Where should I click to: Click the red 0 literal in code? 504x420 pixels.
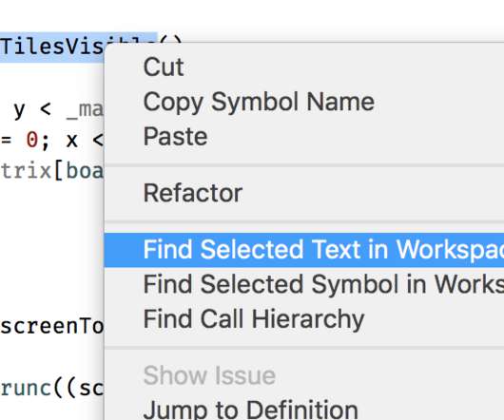click(x=32, y=140)
